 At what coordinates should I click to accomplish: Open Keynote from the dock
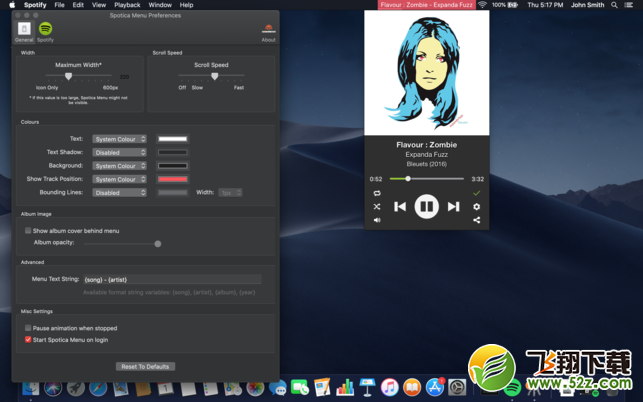[367, 388]
